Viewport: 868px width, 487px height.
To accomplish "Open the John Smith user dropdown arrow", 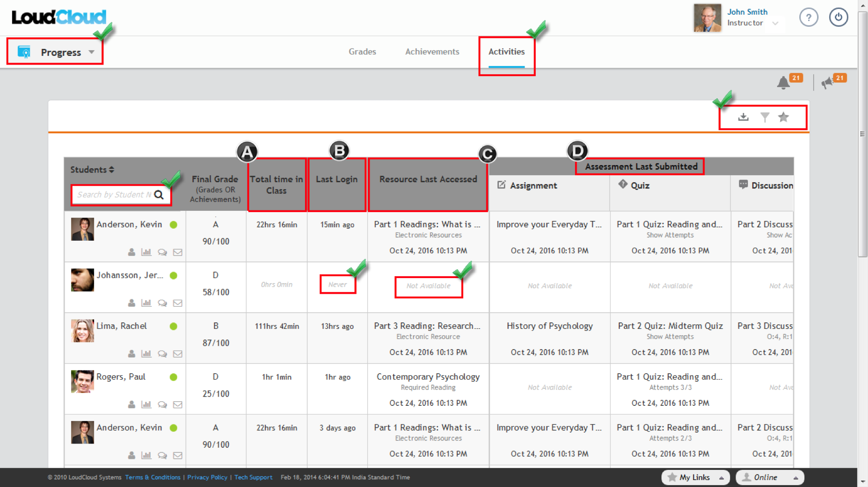I will [775, 23].
